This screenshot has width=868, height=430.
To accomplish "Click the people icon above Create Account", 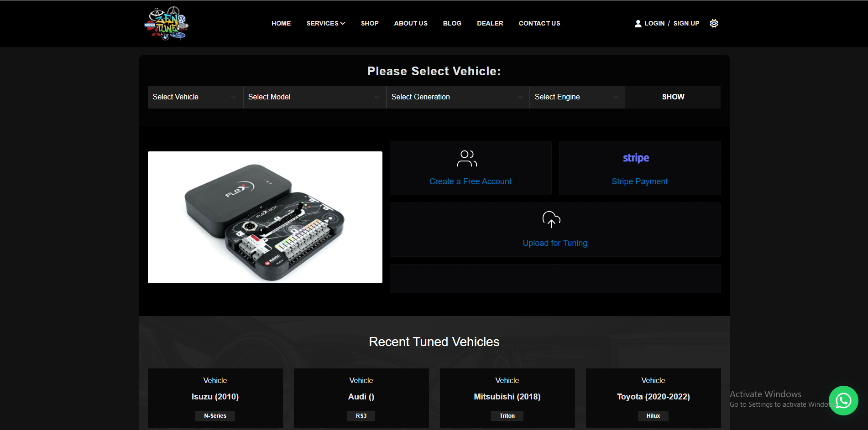I will coord(467,159).
